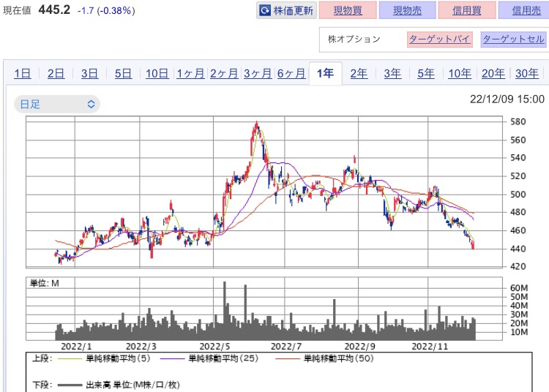Click the 単純移動平均(5) legend entry
549x392 pixels.
click(x=118, y=358)
